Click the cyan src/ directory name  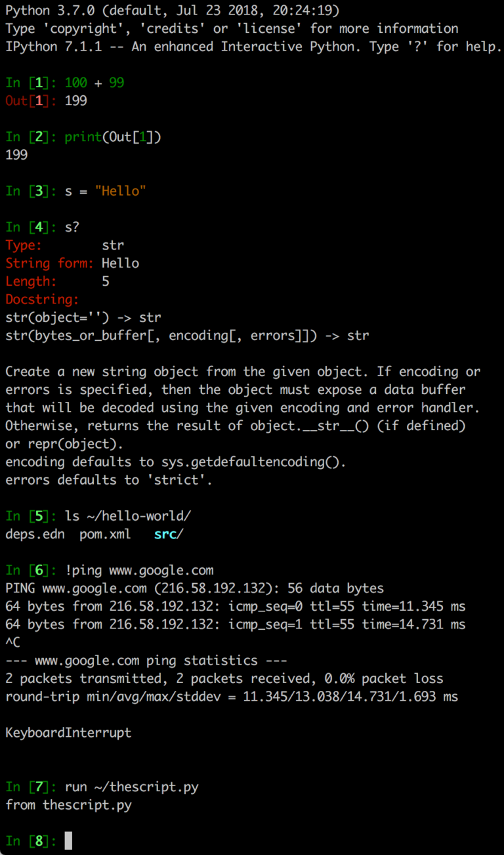pyautogui.click(x=169, y=534)
